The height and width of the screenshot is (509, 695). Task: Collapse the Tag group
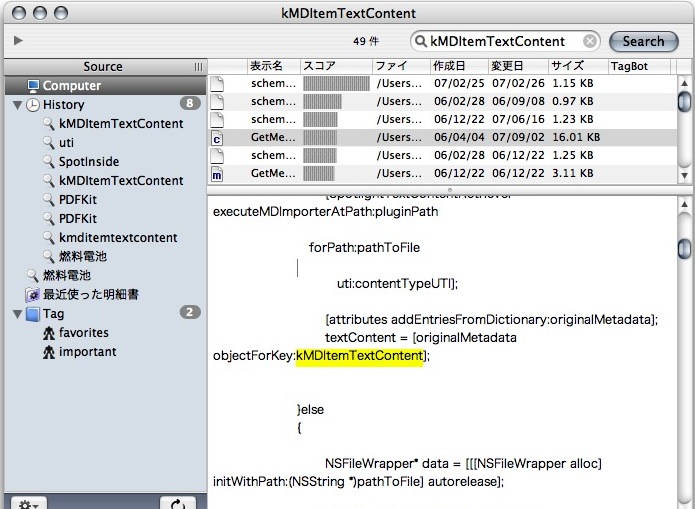(18, 314)
